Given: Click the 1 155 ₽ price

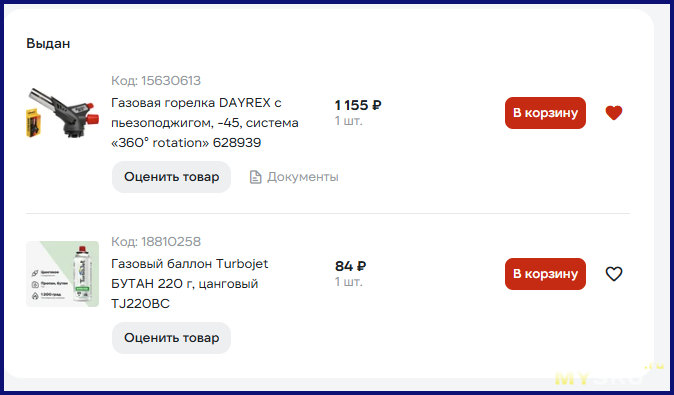Looking at the screenshot, I should click(x=358, y=105).
